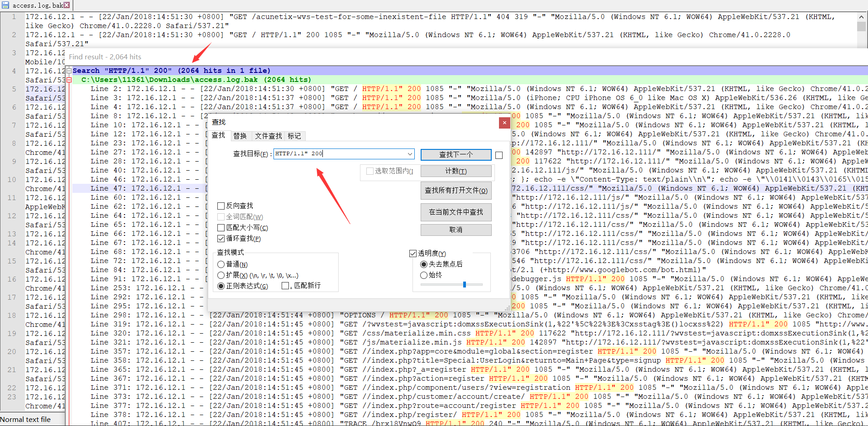Viewport: 868px width, 426px height.
Task: Collapse the Search "HTTP/1.1" 200 results node
Action: pos(69,71)
